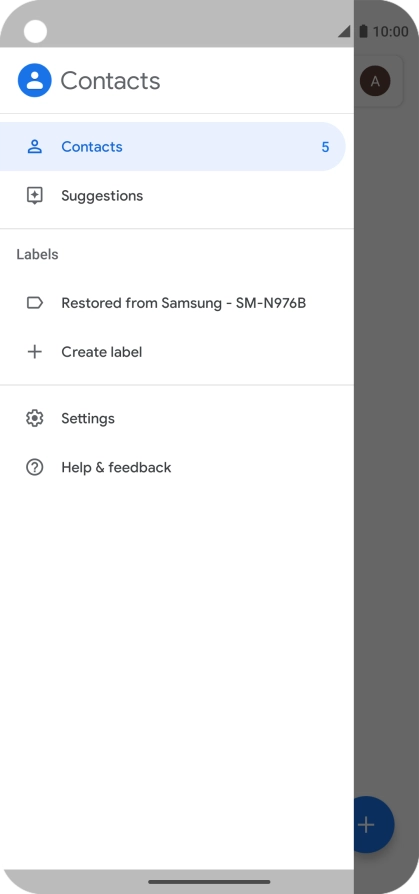Open Help & feedback

pos(177,468)
